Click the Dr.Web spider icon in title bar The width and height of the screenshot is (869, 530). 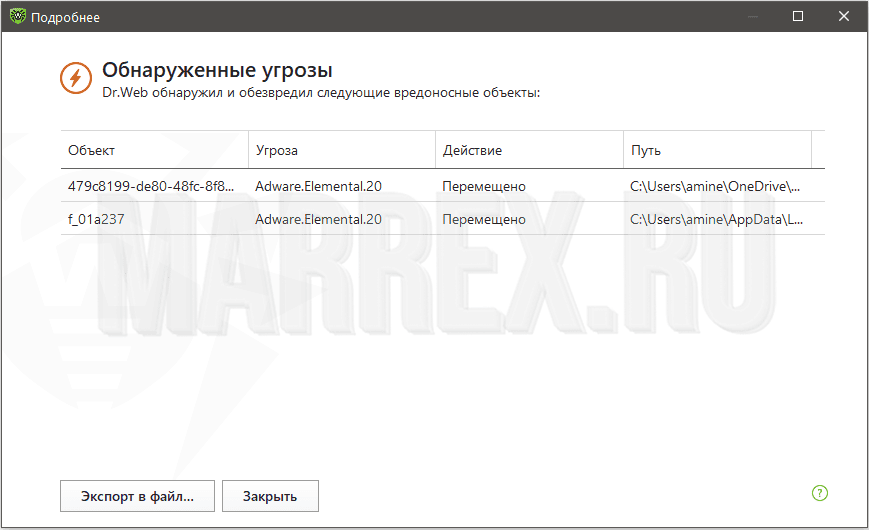[18, 17]
